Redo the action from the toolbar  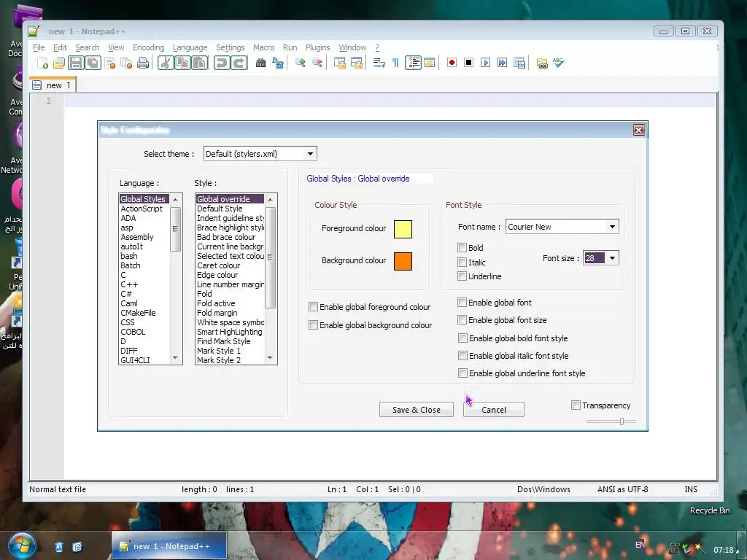pos(239,63)
